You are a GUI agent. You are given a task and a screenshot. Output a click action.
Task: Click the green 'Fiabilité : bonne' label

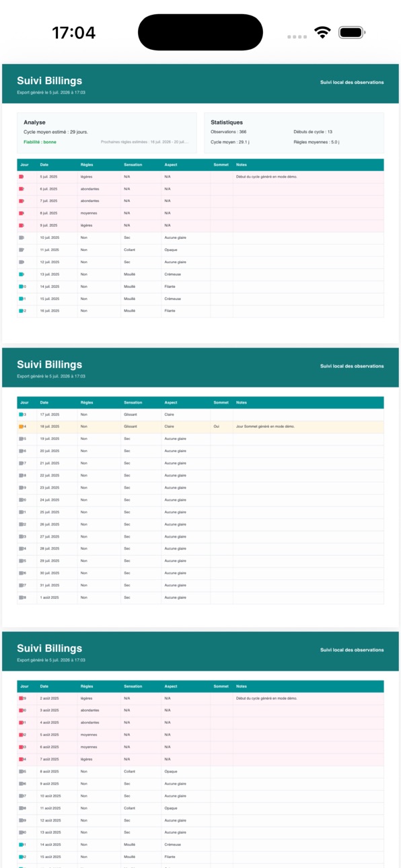tap(40, 142)
